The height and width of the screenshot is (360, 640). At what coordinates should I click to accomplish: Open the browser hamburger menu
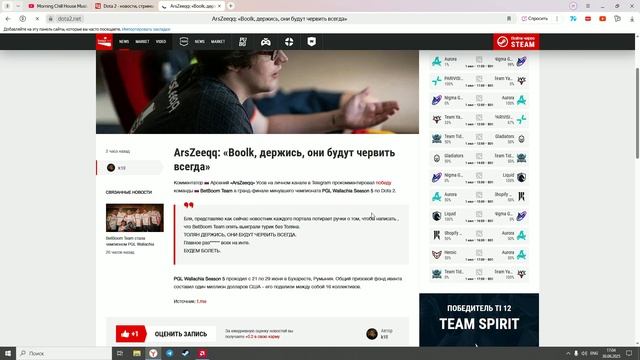point(588,6)
